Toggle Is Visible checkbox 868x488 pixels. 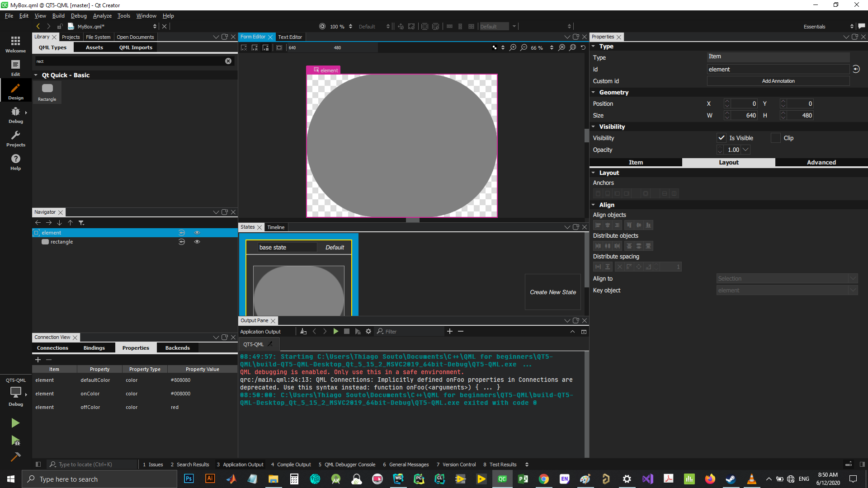721,138
